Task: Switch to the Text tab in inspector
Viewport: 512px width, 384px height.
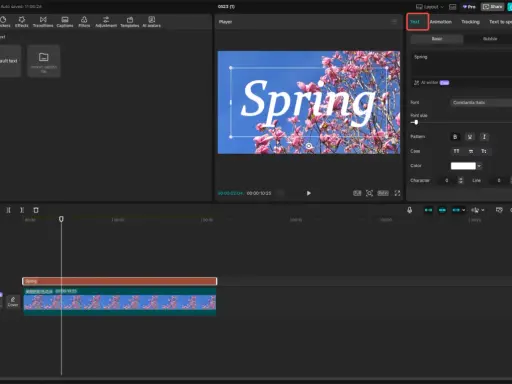Action: point(415,22)
